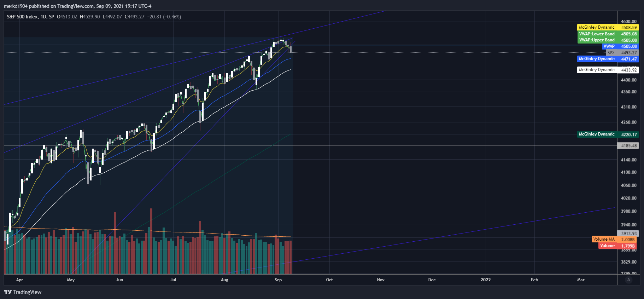Click the Dec label on time axis
This screenshot has height=299, width=644.
click(432, 280)
